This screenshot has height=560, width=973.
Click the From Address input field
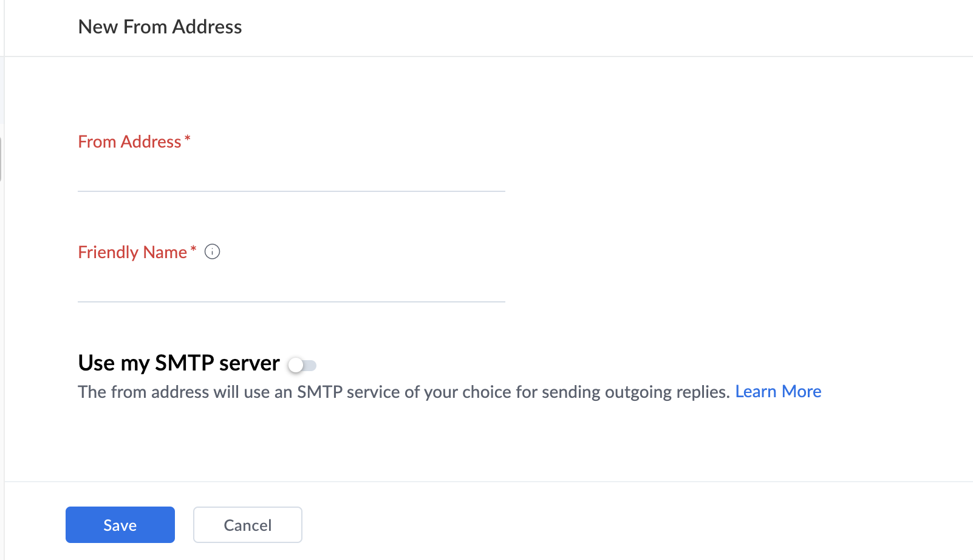tap(292, 176)
